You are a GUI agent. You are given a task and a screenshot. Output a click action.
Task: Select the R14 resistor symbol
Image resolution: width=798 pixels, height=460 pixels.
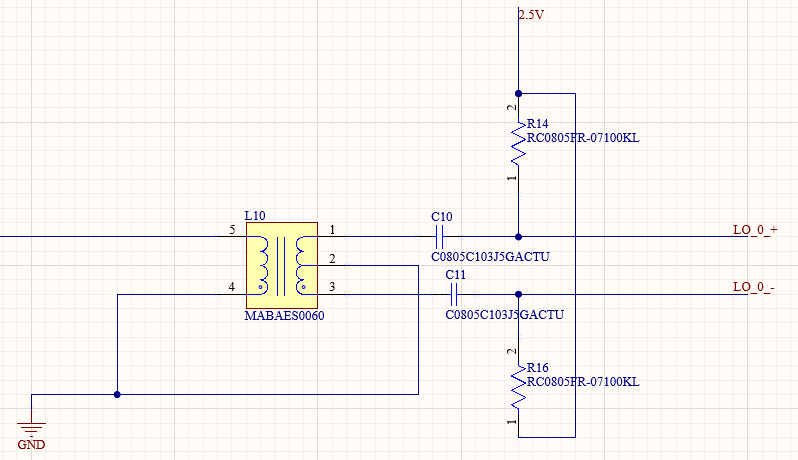(x=518, y=143)
